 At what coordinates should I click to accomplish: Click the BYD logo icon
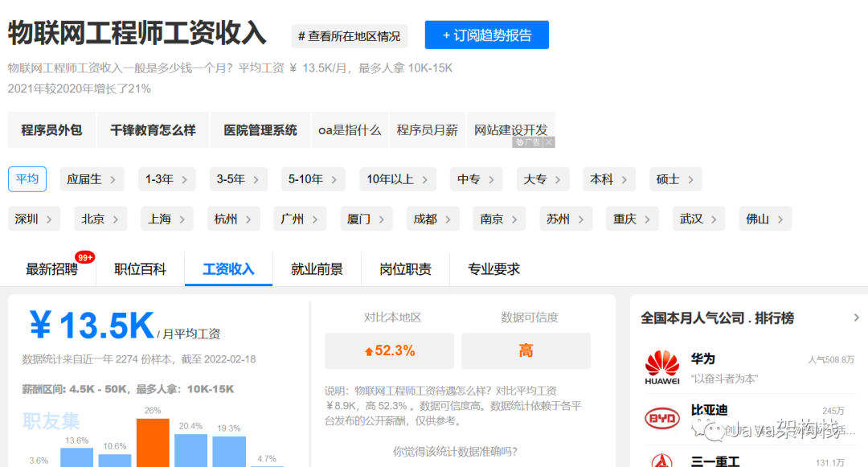pyautogui.click(x=662, y=418)
